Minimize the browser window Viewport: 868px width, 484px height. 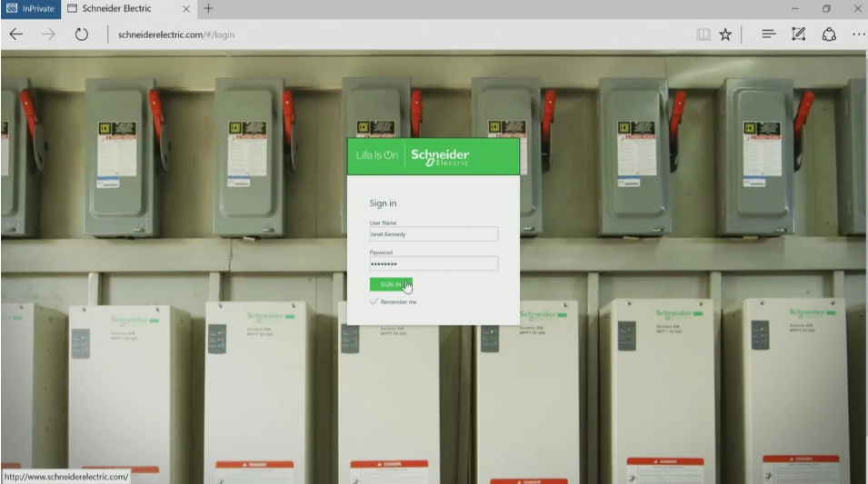point(795,9)
